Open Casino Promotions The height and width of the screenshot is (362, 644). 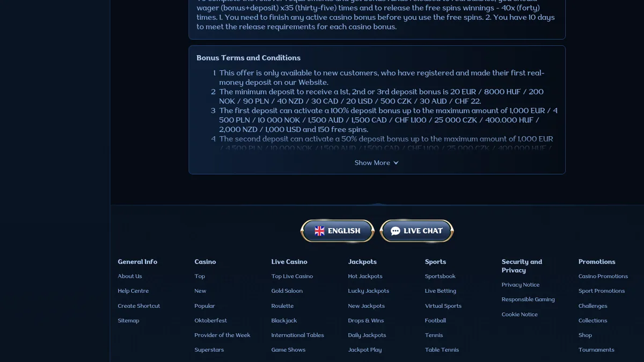point(603,276)
